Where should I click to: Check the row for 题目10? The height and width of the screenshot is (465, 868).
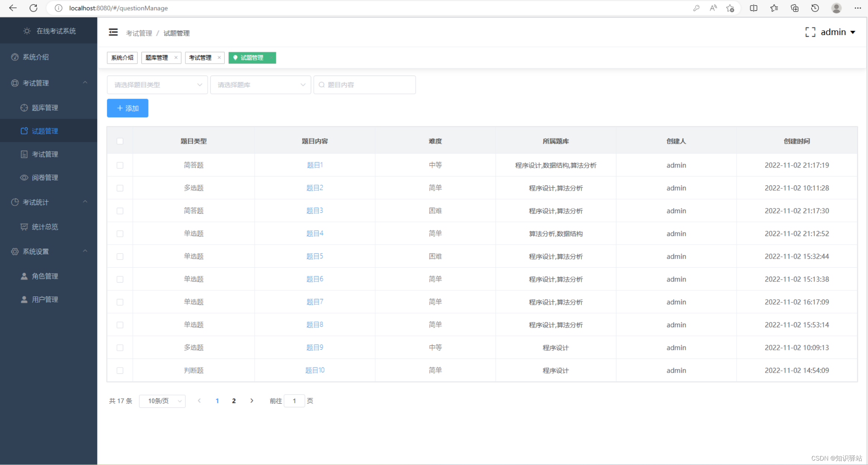pos(120,370)
